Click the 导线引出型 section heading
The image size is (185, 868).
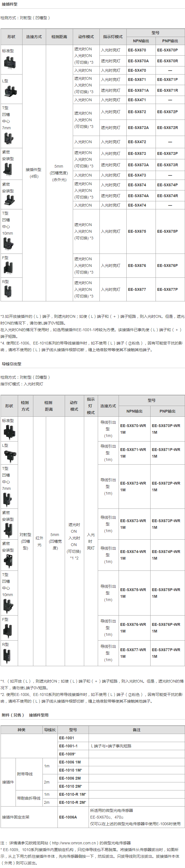point(11,364)
